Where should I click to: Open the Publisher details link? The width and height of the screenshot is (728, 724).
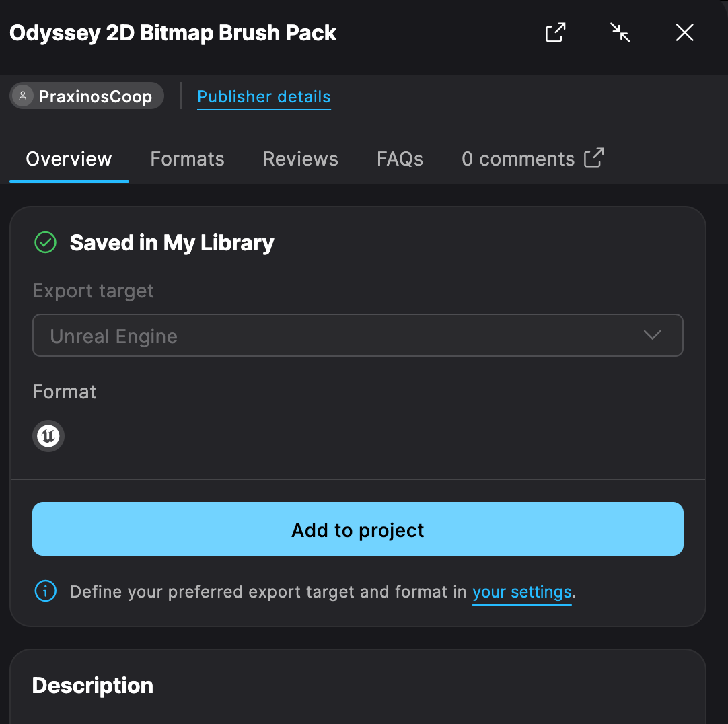coord(264,97)
